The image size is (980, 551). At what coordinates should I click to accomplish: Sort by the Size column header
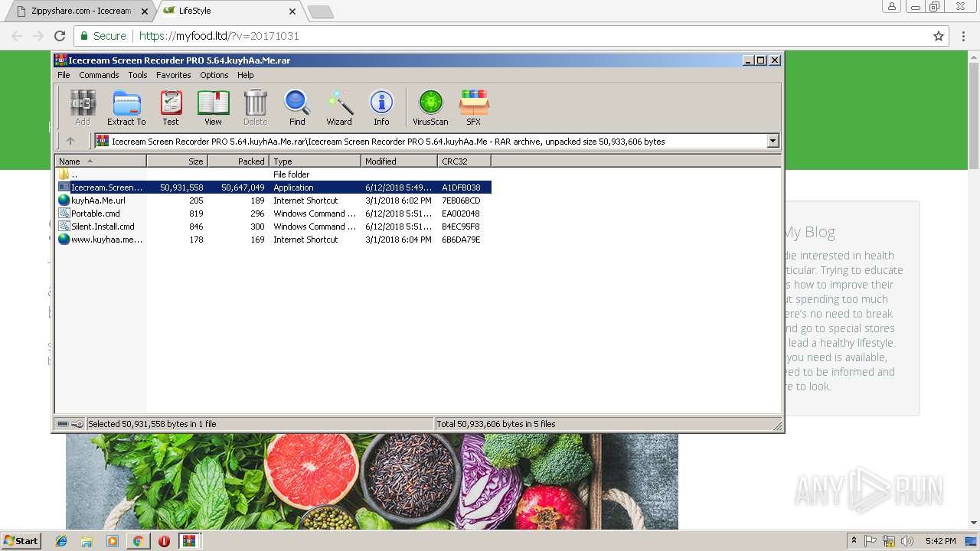pyautogui.click(x=178, y=161)
